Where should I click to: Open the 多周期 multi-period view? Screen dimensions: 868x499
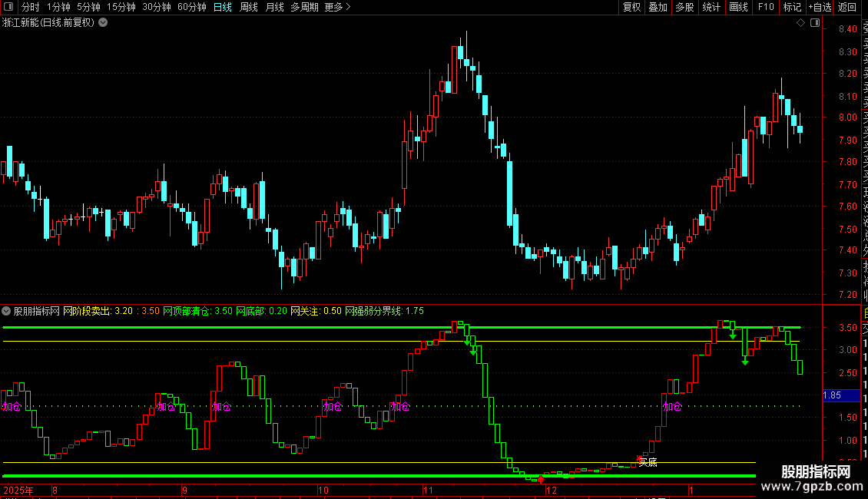tap(304, 7)
